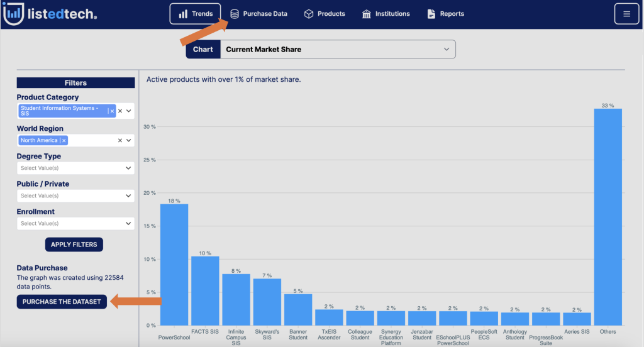The image size is (644, 347).
Task: Expand the World Region dropdown arrow
Action: point(129,140)
